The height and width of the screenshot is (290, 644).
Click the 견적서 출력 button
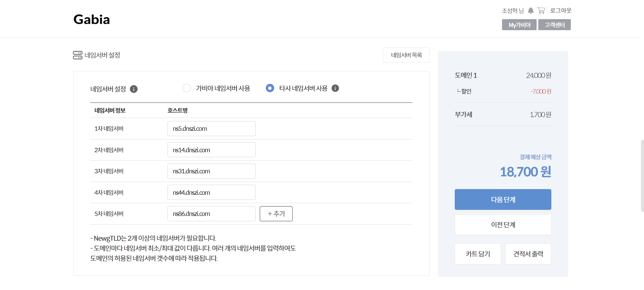[x=528, y=254]
